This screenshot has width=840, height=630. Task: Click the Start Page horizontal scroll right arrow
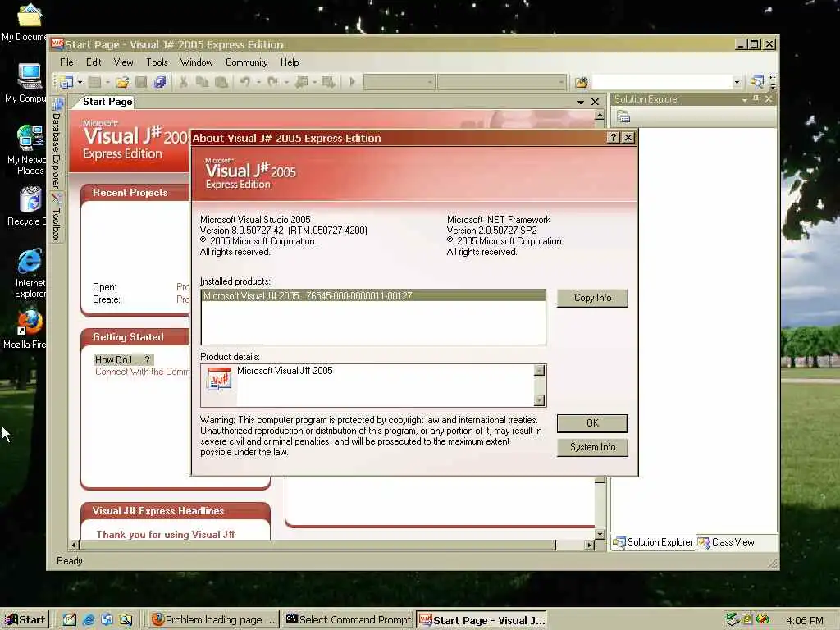[589, 546]
